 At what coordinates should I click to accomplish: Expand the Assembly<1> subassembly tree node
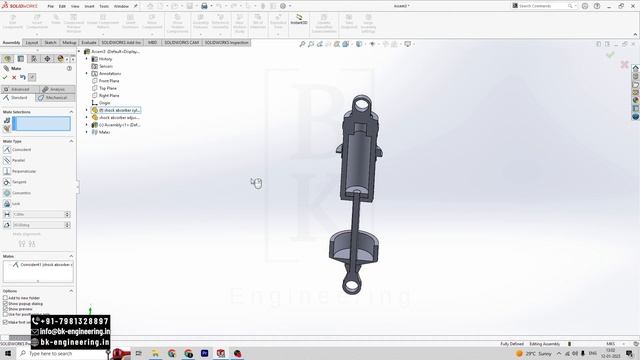click(x=87, y=125)
